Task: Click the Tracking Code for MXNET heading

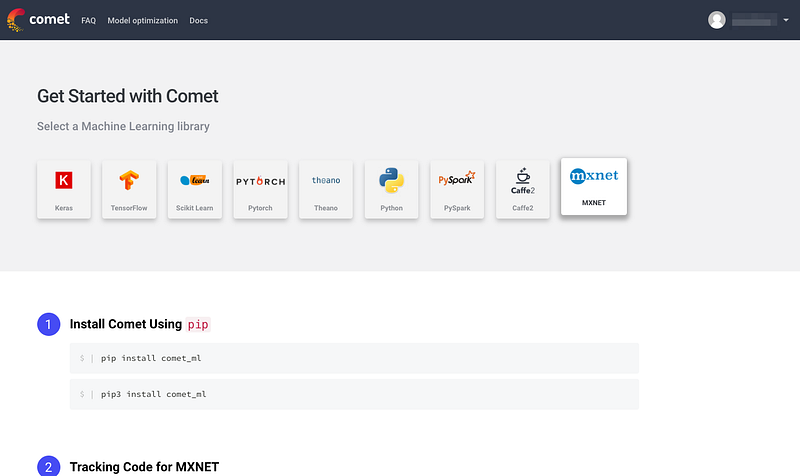Action: pos(144,467)
